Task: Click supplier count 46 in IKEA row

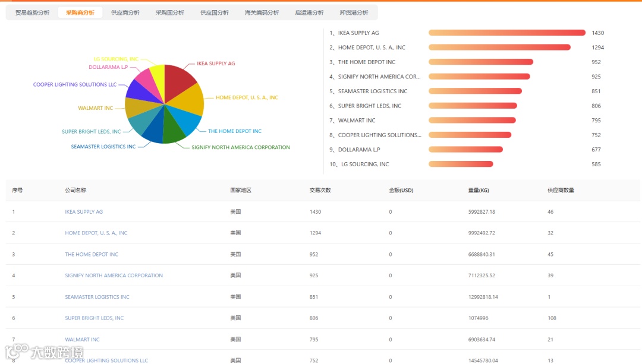Action: 550,212
